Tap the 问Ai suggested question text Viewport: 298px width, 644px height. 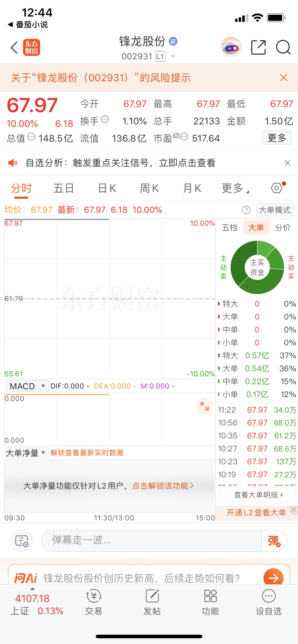point(141,578)
